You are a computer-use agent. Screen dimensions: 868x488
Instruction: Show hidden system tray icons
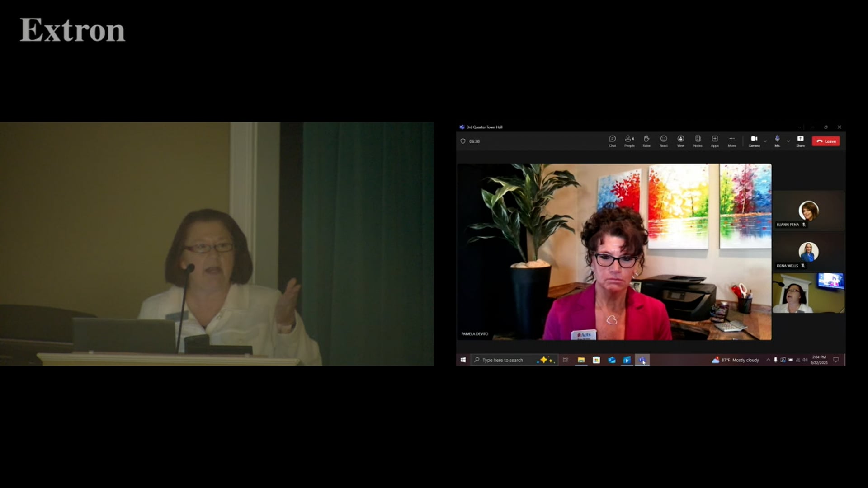click(x=768, y=360)
